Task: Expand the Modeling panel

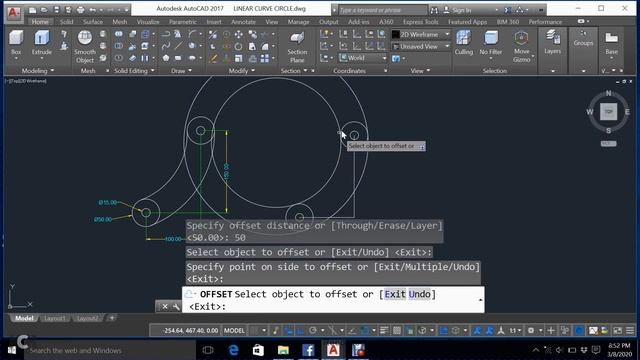Action: point(38,71)
